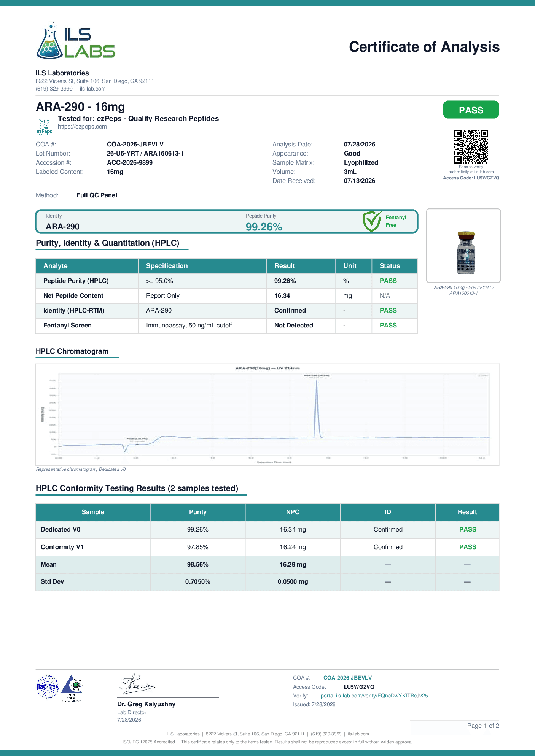
Task: Click the method value 'Full QC Panel'
Action: pos(97,195)
